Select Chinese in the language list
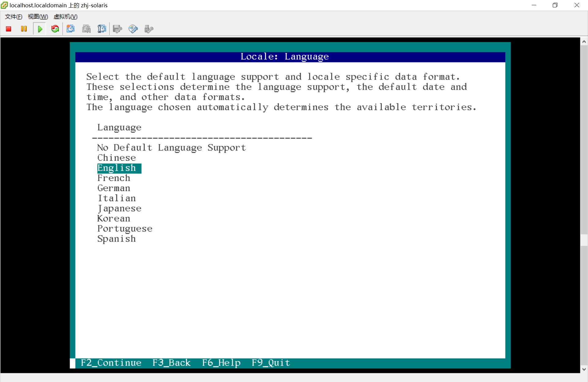The image size is (588, 382). [x=116, y=158]
